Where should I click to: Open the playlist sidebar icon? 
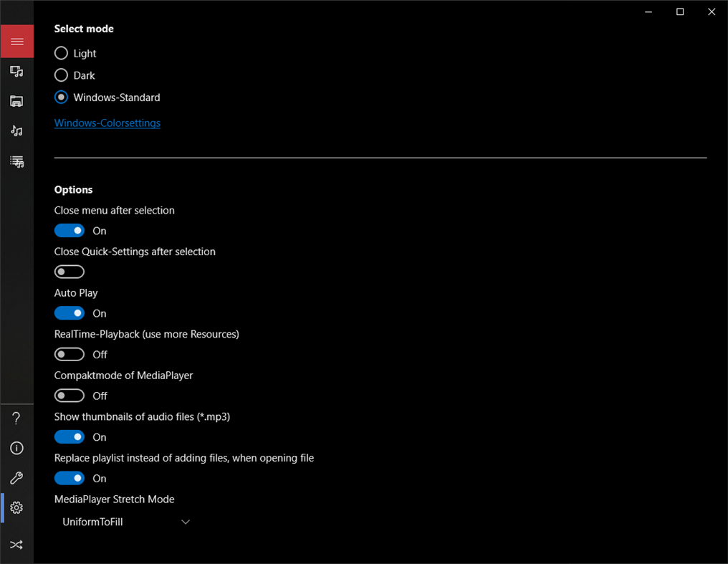click(x=16, y=161)
